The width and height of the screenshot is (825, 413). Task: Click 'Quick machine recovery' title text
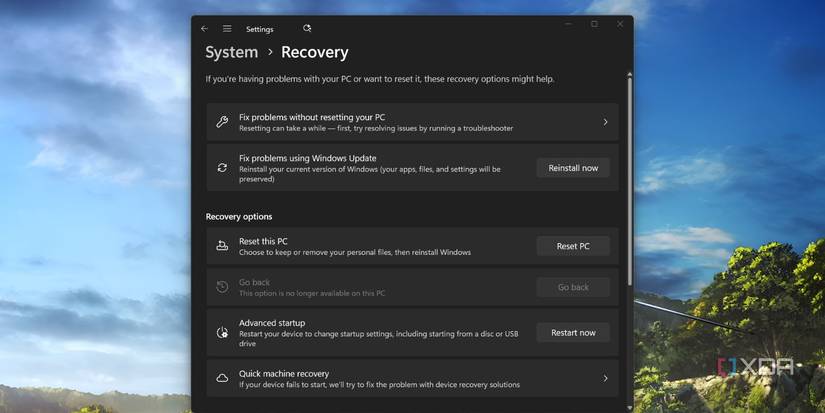tap(284, 374)
